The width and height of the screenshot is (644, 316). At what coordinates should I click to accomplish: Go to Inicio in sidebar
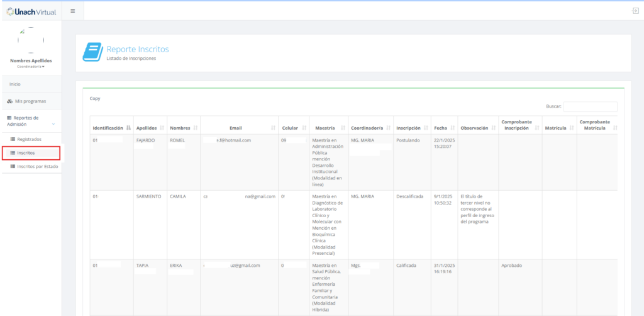click(15, 84)
